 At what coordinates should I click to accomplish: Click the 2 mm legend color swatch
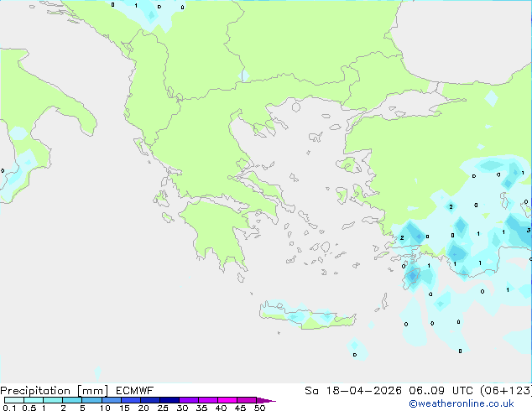[72, 400]
